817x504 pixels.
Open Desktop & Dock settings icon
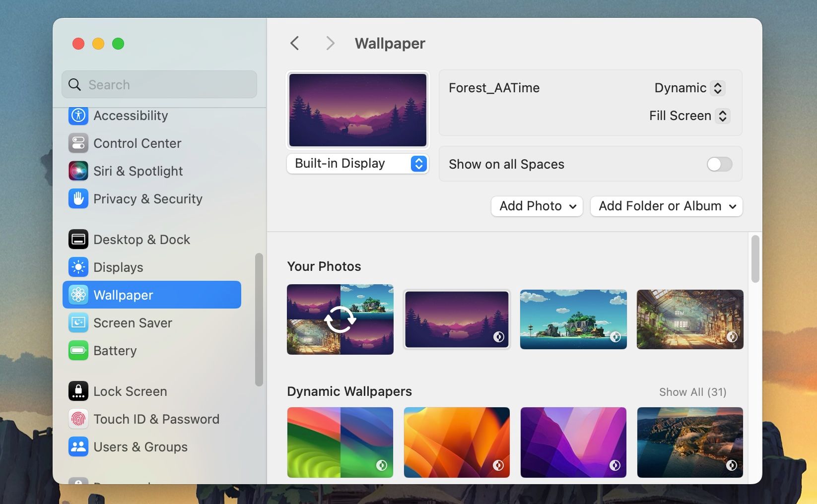click(78, 239)
